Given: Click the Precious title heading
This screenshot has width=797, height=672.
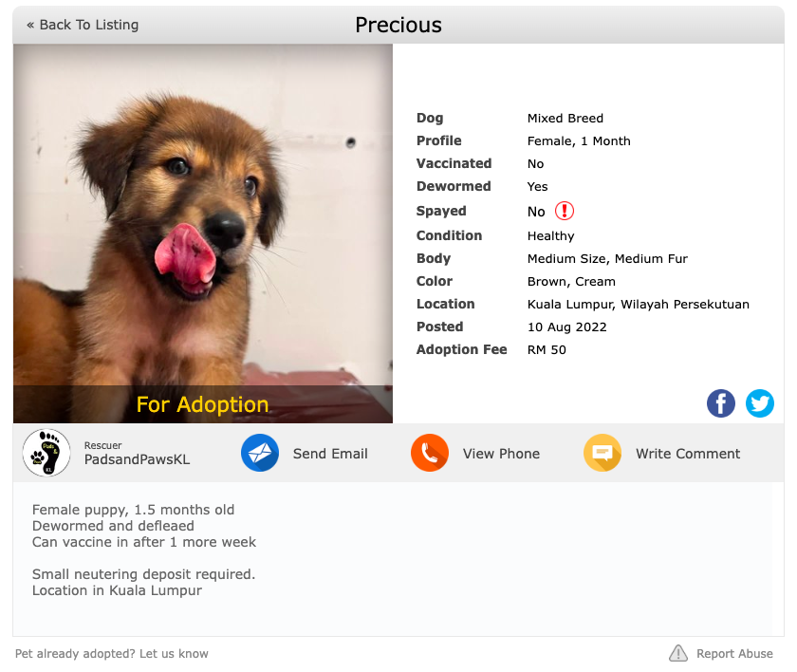Looking at the screenshot, I should [398, 25].
